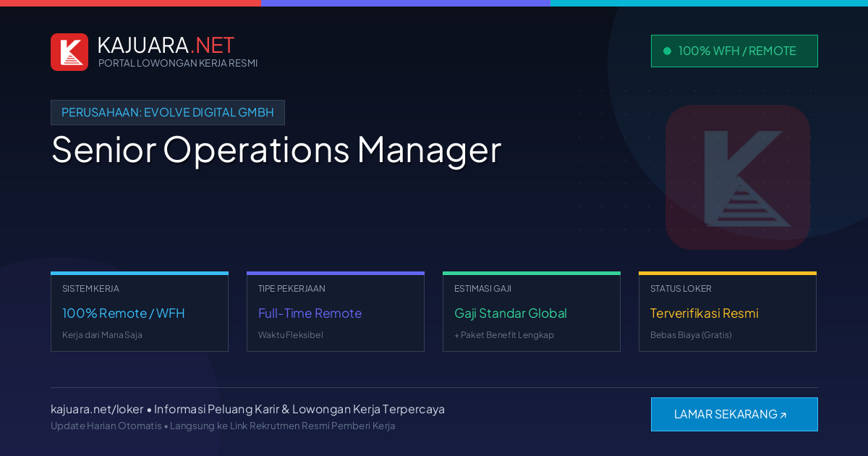Click the 'Update Harian Otomatis' footer line
868x456 pixels.
click(x=223, y=426)
